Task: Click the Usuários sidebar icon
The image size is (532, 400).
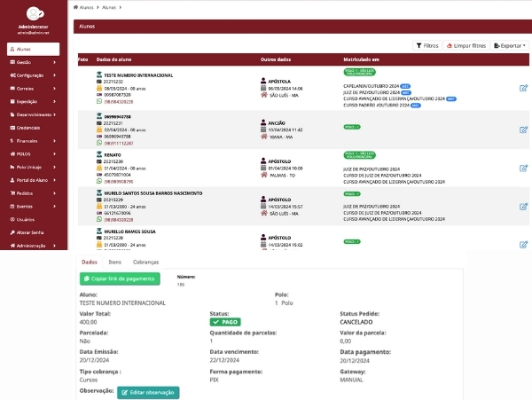Action: 12,219
